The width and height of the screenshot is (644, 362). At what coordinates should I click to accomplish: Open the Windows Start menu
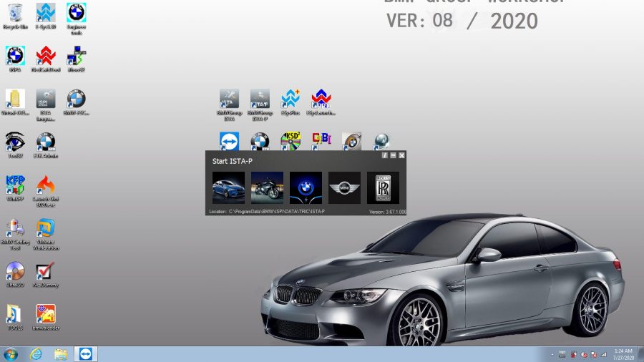pos(11,354)
